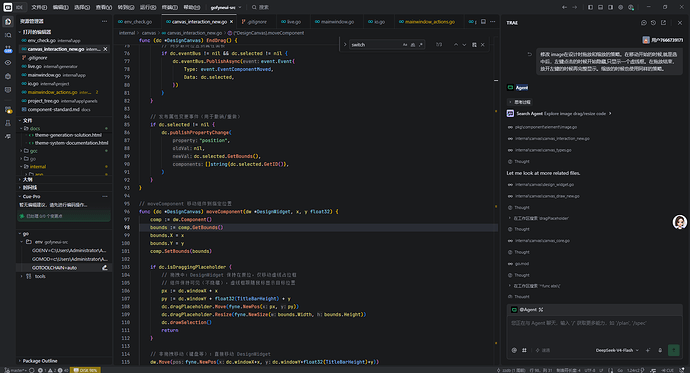Open settings gear in title bar
The height and width of the screenshot is (373, 690).
(620, 7)
